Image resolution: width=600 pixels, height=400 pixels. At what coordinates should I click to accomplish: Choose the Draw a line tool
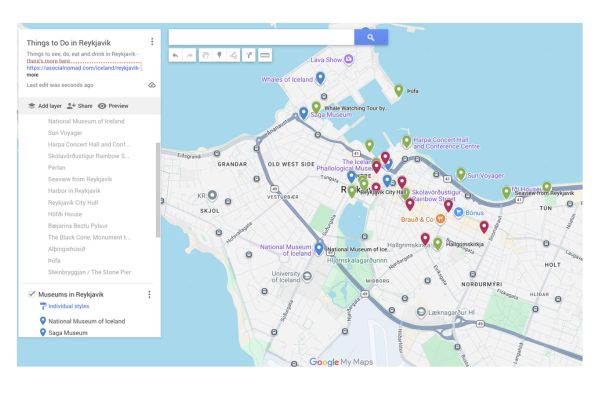point(233,56)
